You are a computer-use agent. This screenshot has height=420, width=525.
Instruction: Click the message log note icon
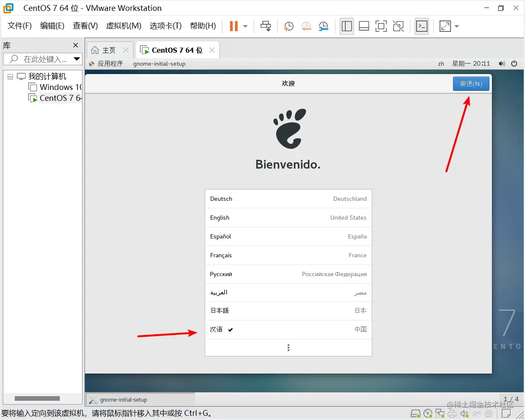coord(506,414)
